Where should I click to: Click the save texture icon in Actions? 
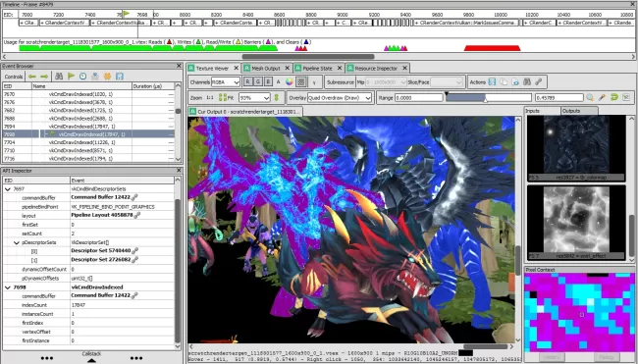point(492,82)
